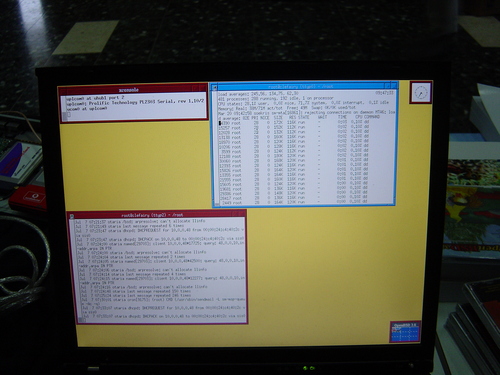Screen dimensions: 500x375
Task: Click the processes summary line in top
Action: (276, 99)
